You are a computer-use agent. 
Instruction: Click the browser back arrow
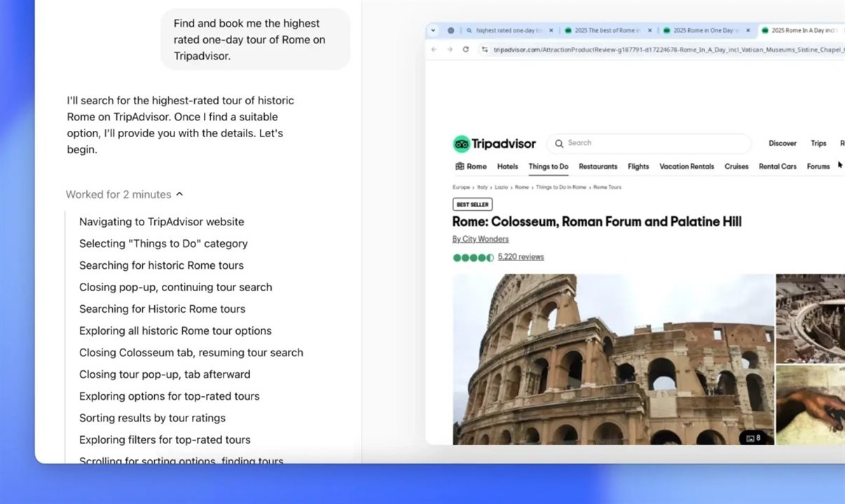pos(433,49)
